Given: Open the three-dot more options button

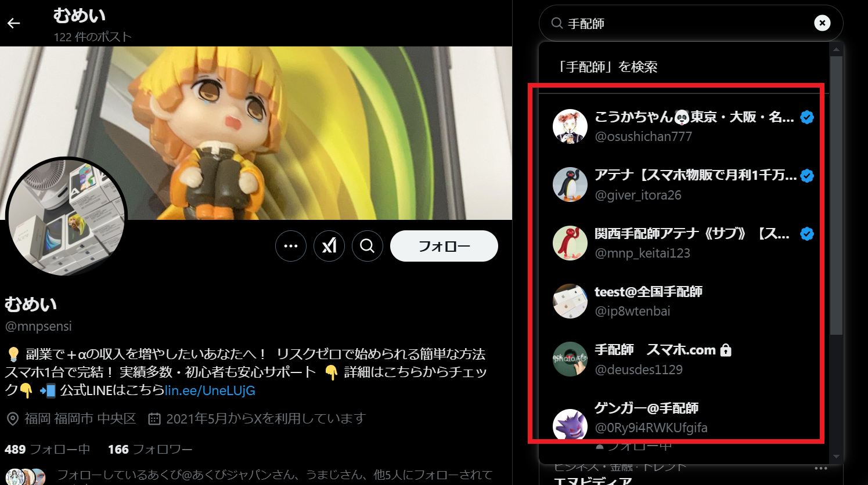Looking at the screenshot, I should 291,246.
